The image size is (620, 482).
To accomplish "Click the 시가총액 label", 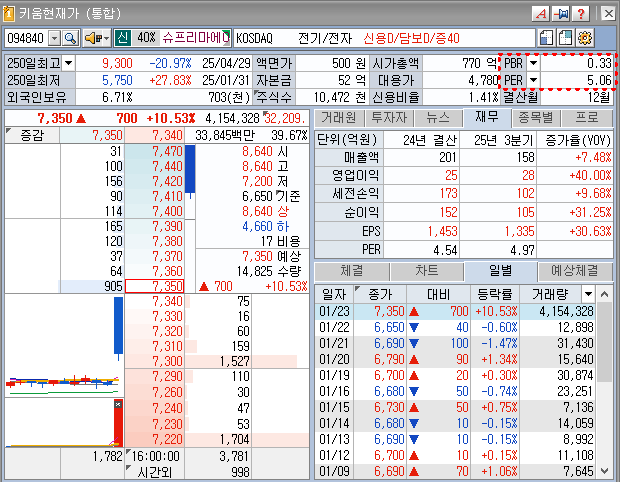I will (x=395, y=63).
